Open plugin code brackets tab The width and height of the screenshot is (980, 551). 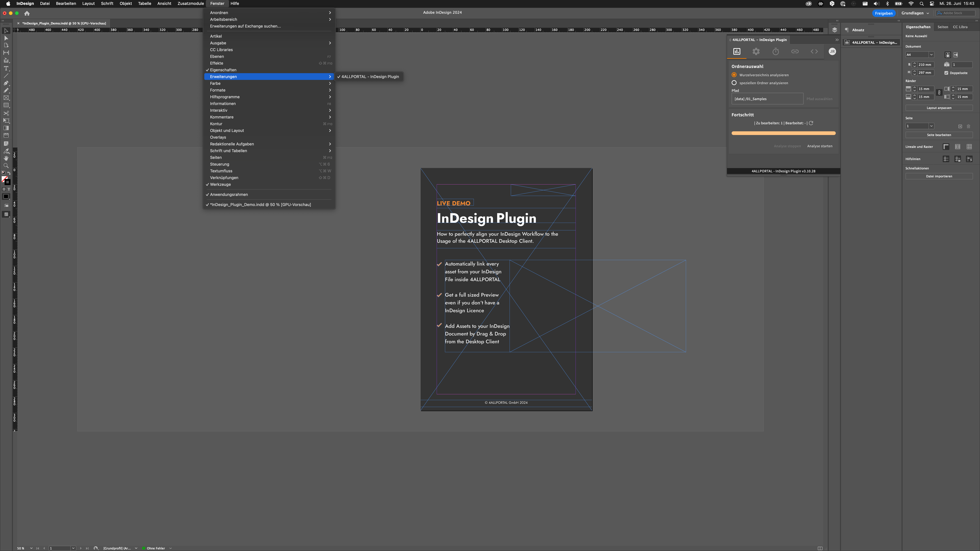pos(814,51)
